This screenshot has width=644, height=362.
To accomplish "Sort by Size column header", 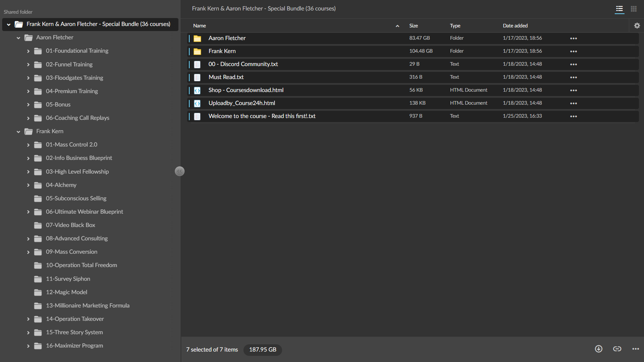I will pos(414,26).
